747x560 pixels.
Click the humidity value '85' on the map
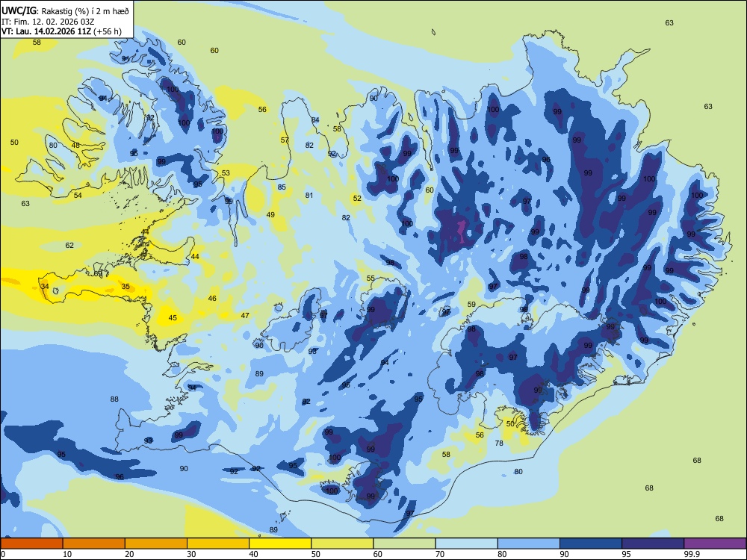pos(282,187)
